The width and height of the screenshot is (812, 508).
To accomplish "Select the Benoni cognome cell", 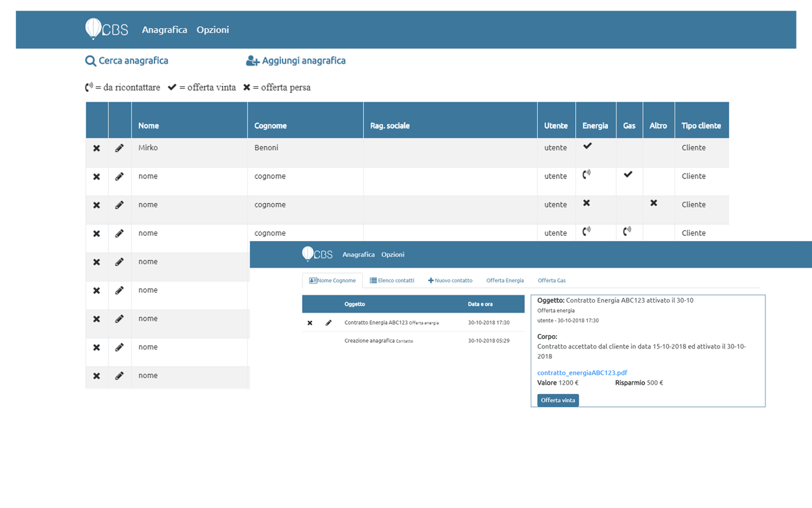I will 305,153.
